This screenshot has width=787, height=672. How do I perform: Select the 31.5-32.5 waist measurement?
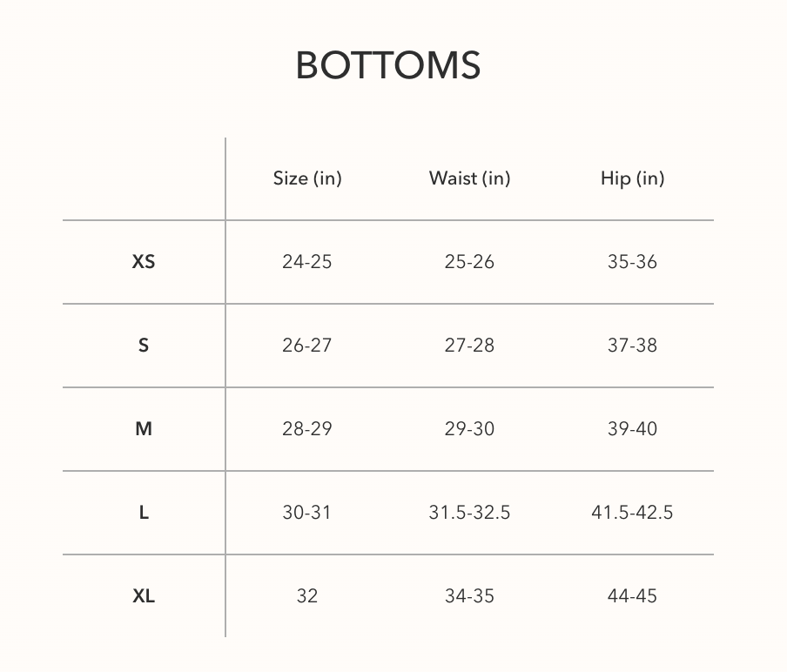point(469,512)
